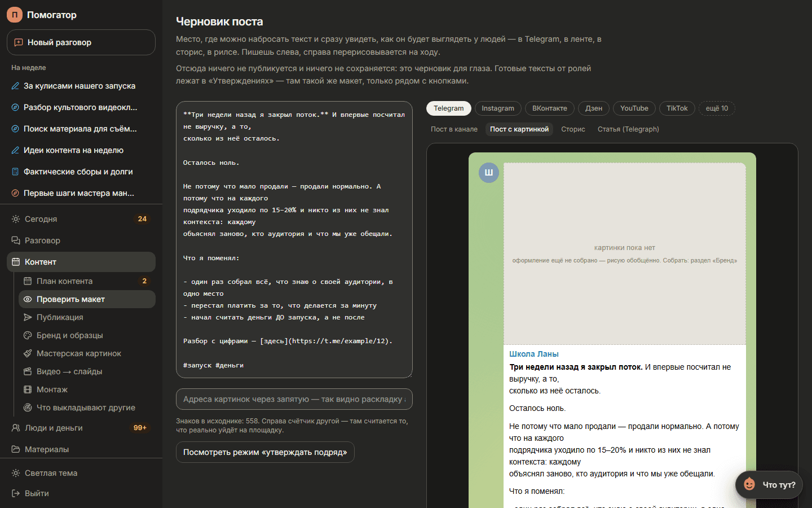This screenshot has height=508, width=812.
Task: Log out using «Выйти»
Action: pos(81,493)
